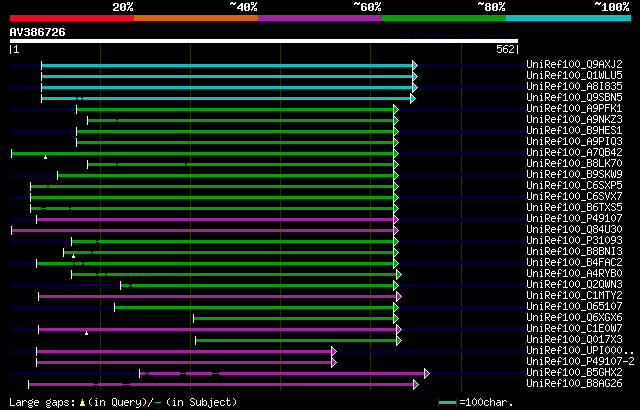Select the green ~80% identity legend segment
This screenshot has width=640, height=410.
tap(444, 18)
